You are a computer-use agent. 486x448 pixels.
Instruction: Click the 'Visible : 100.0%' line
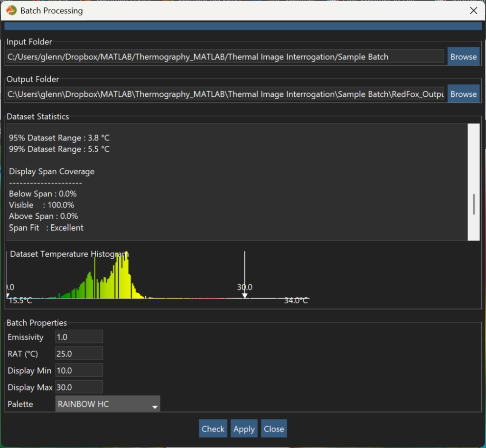[x=42, y=205]
